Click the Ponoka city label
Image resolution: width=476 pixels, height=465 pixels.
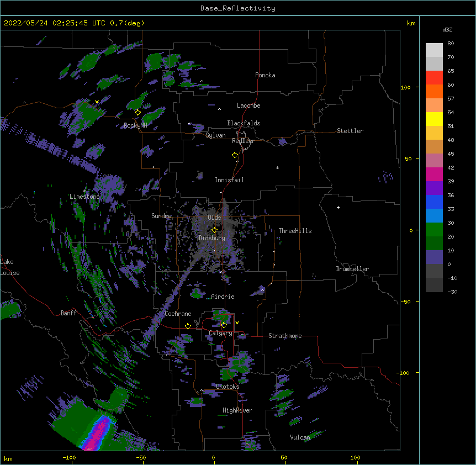pyautogui.click(x=265, y=75)
